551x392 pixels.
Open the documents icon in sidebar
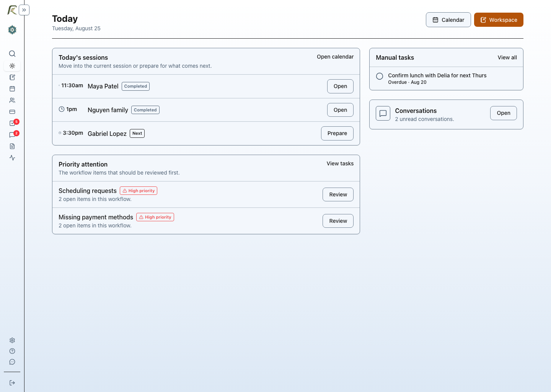pyautogui.click(x=12, y=146)
